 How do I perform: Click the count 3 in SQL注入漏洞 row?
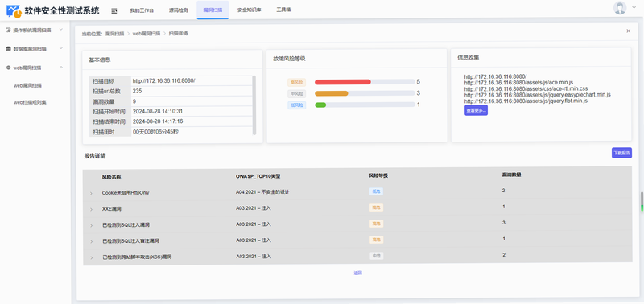pyautogui.click(x=504, y=223)
